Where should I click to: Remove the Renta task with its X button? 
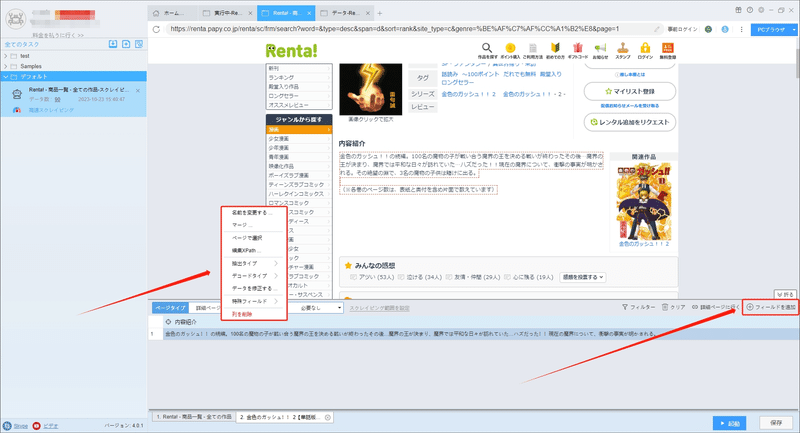(138, 91)
